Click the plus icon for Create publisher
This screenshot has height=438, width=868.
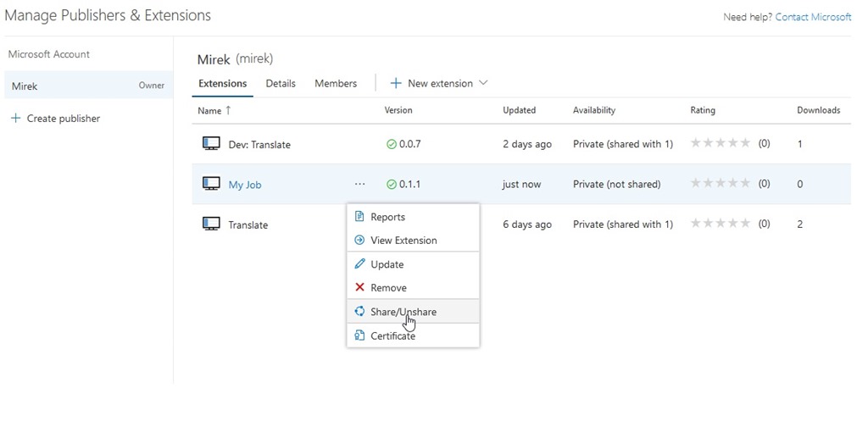click(15, 119)
